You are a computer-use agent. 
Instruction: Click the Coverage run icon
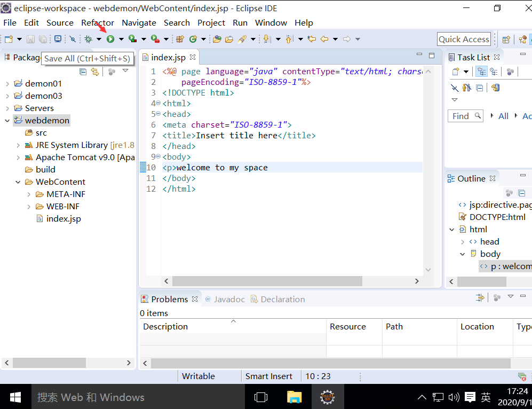pos(133,39)
